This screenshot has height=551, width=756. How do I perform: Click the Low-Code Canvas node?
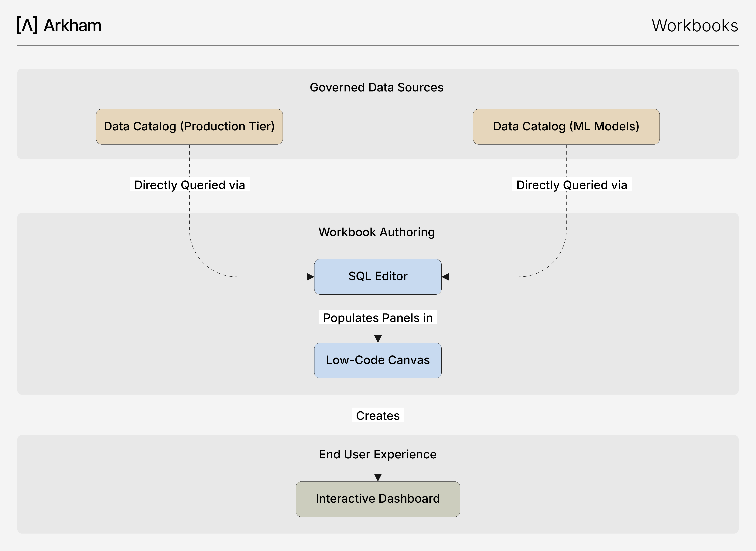(378, 361)
